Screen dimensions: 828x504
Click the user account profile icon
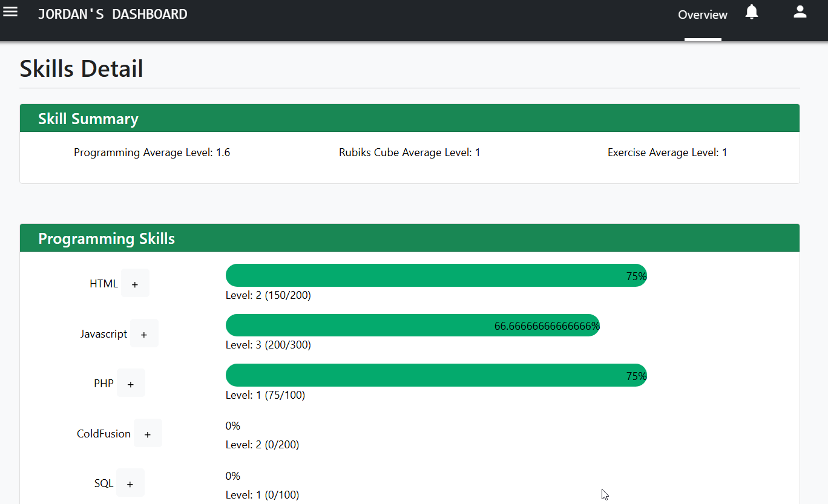point(800,12)
